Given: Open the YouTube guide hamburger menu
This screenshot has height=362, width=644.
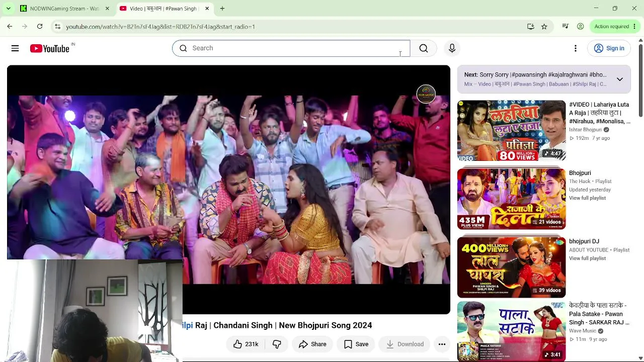Looking at the screenshot, I should click(x=15, y=48).
